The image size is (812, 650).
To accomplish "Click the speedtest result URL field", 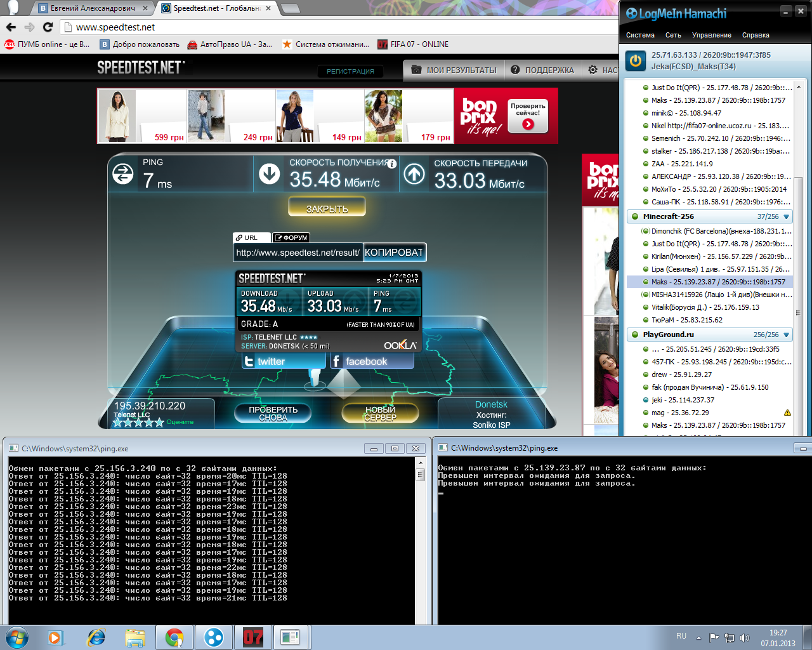I will coord(298,253).
